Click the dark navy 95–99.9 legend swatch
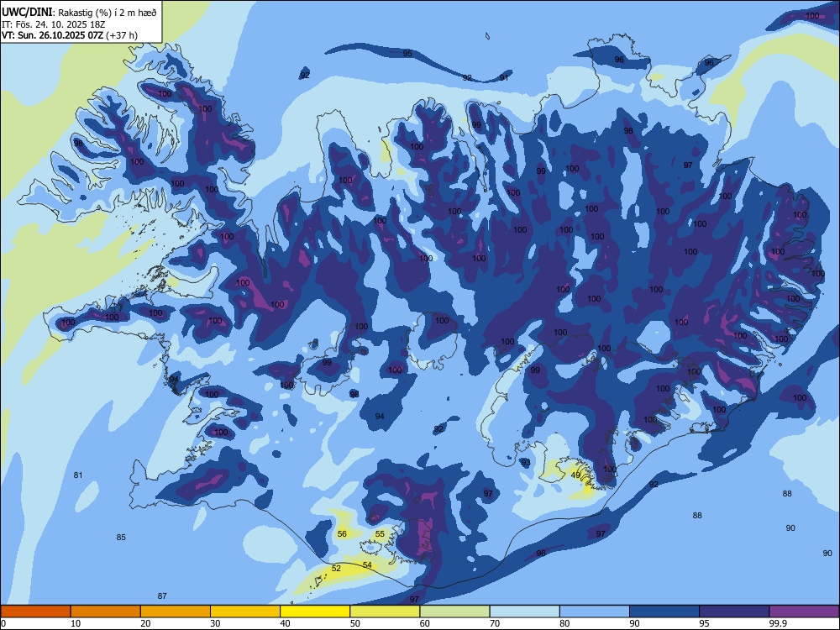The height and width of the screenshot is (630, 840). tap(734, 612)
